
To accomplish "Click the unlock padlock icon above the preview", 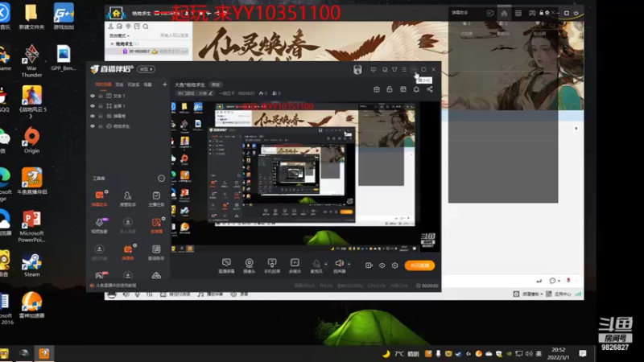I will click(x=390, y=89).
